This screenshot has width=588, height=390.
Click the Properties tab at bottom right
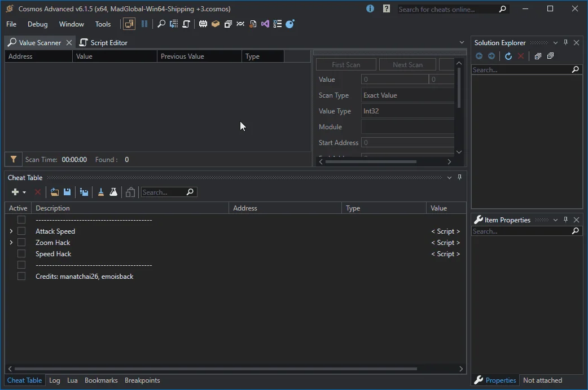(x=495, y=380)
